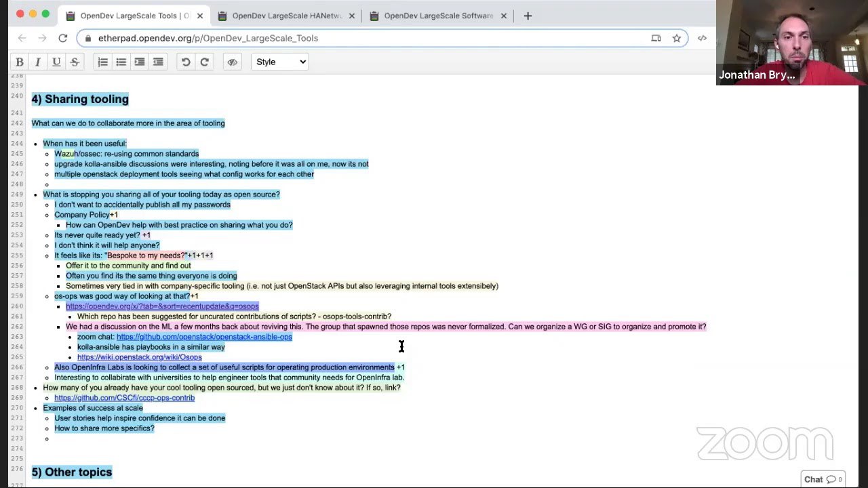Click the 'Bespoke to my needs?' text
The image size is (868, 488).
[146, 256]
